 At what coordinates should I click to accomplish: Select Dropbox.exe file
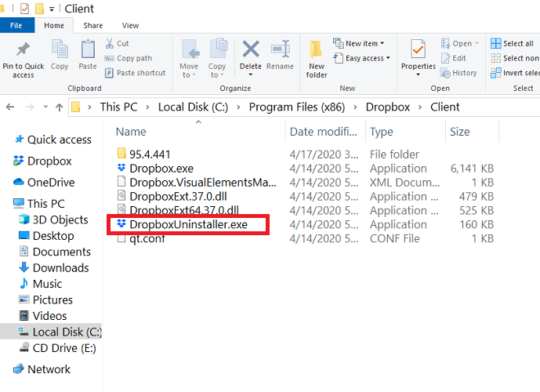[x=161, y=169]
